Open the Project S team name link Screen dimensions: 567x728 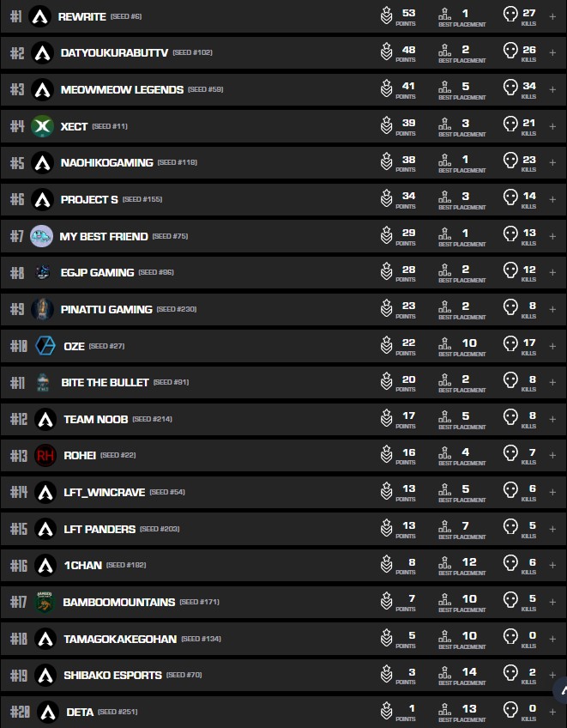click(x=89, y=199)
